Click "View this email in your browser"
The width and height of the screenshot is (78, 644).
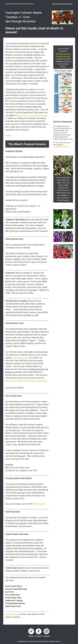pyautogui.click(x=62, y=4)
